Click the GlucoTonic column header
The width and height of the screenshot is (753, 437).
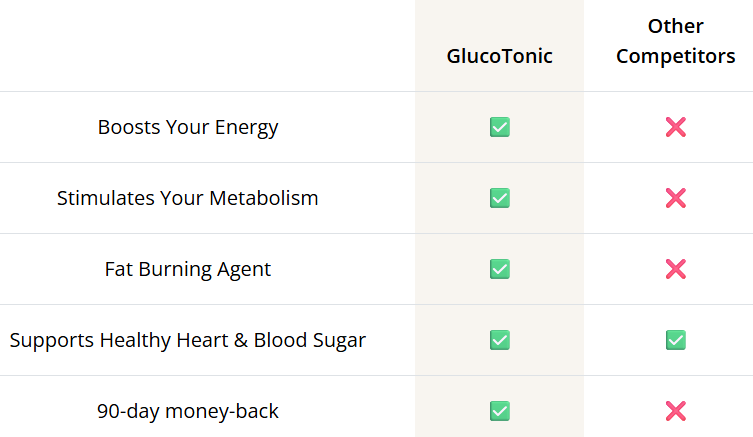click(x=499, y=56)
